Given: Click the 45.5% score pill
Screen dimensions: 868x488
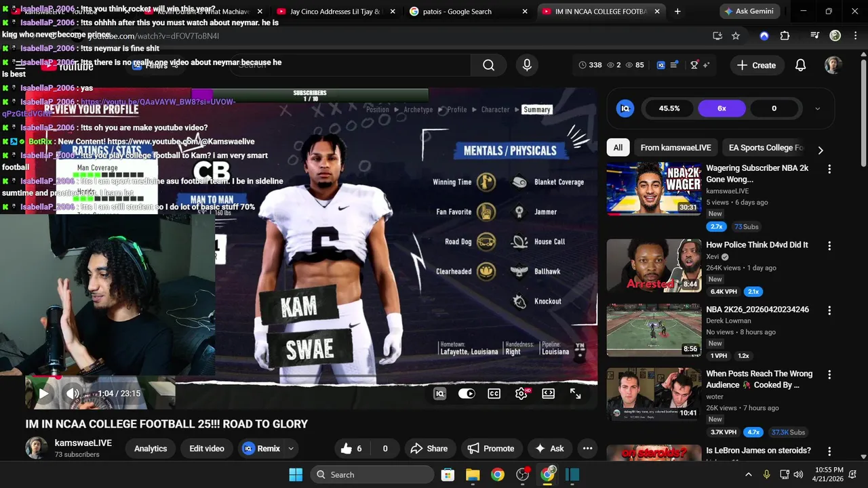Looking at the screenshot, I should [x=669, y=108].
